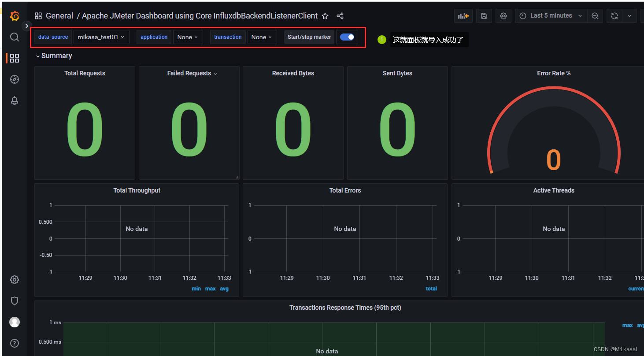
Task: Open the Dashboards grid icon in sidebar
Action: coord(15,58)
